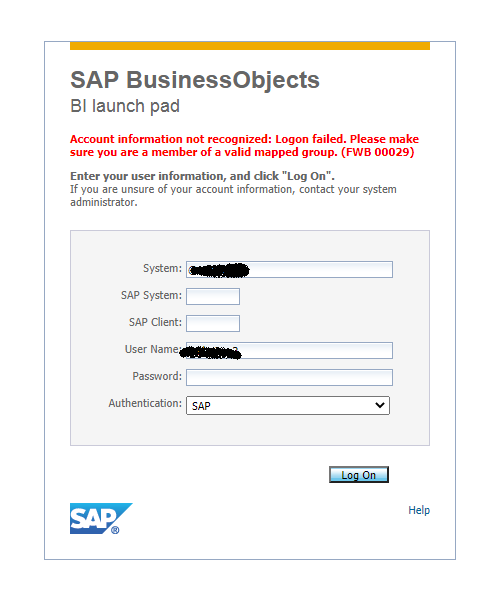Click the "SAP System:" label text

[151, 295]
